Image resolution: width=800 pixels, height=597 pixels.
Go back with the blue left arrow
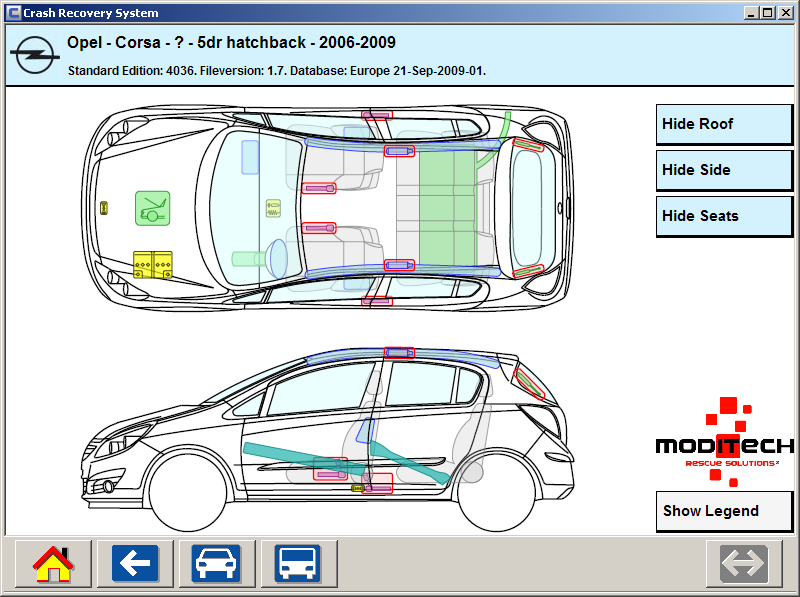135,563
